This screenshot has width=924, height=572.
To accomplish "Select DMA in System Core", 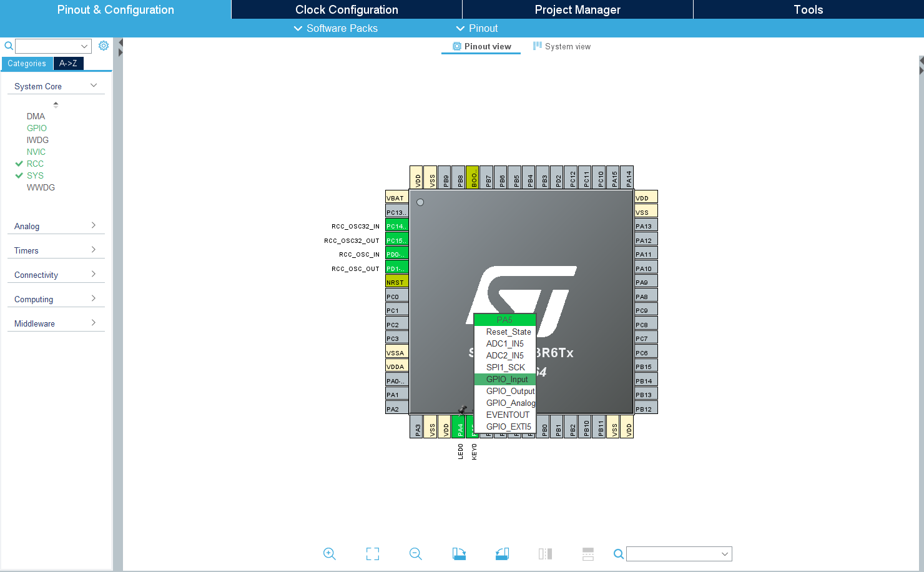I will coord(36,116).
